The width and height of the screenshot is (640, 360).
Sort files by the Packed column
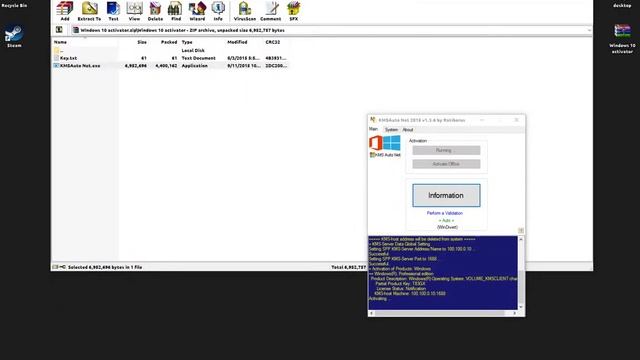(169, 42)
